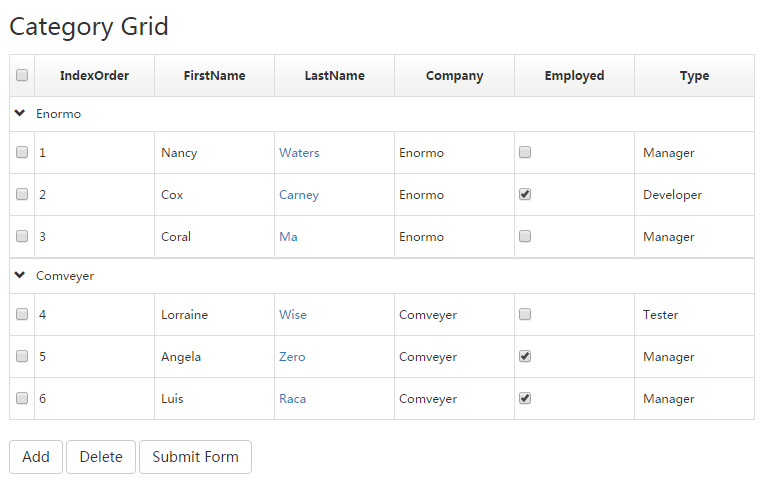Select row 1 checkbox for Nancy
The height and width of the screenshot is (480, 763).
point(22,153)
